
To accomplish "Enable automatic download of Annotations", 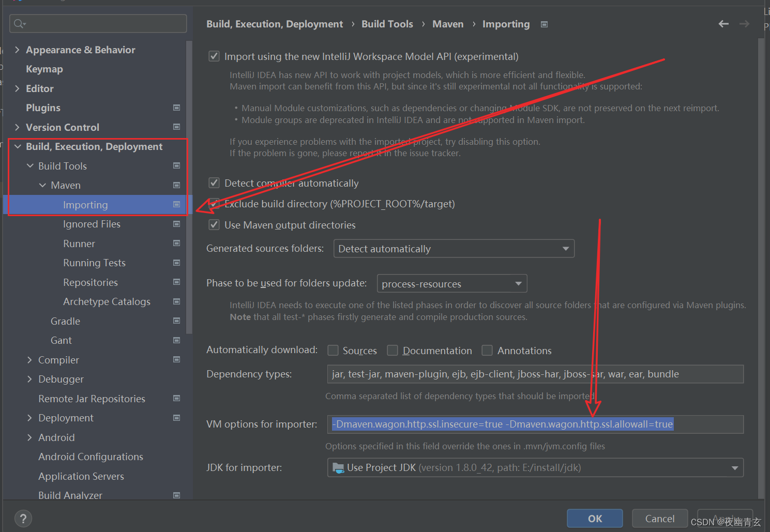I will tap(487, 350).
